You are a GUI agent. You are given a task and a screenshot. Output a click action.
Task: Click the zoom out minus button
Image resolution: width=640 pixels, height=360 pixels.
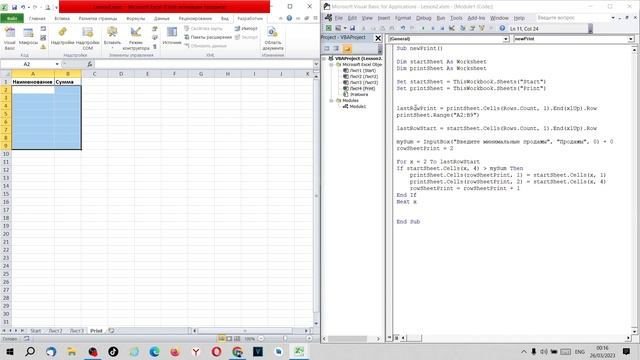pyautogui.click(x=261, y=338)
